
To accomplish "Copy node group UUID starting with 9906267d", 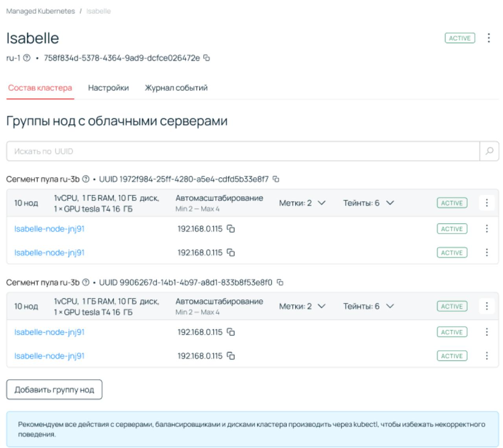I will click(x=280, y=283).
